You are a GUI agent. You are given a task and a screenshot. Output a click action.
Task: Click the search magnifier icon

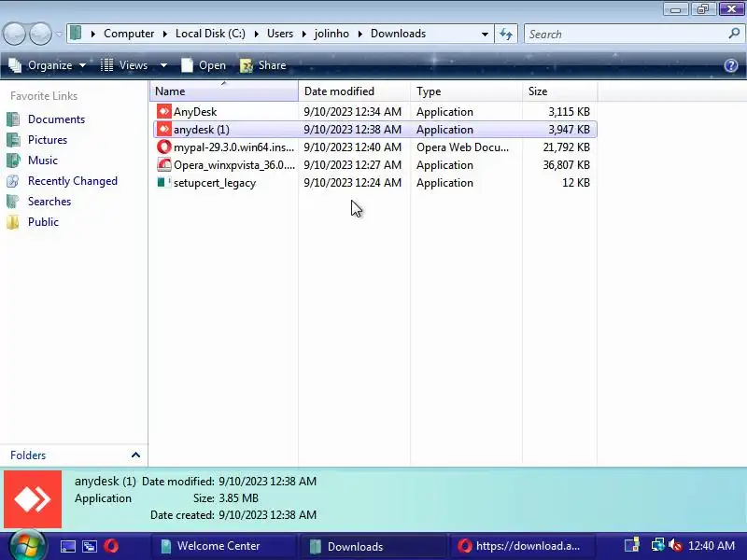734,34
